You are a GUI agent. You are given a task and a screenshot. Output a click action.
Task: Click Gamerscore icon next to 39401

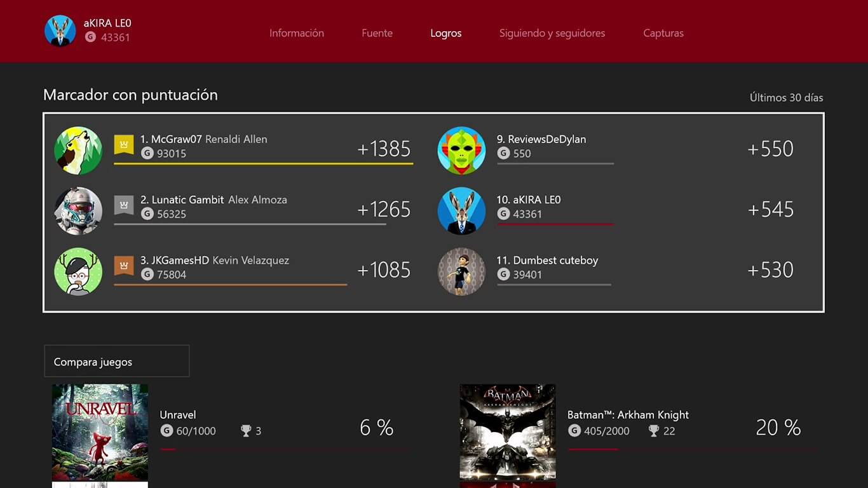504,274
